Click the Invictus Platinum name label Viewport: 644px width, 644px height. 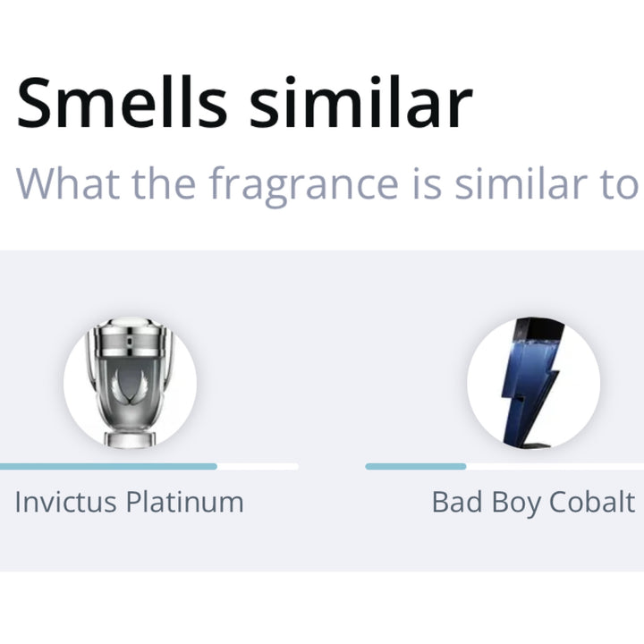[130, 502]
